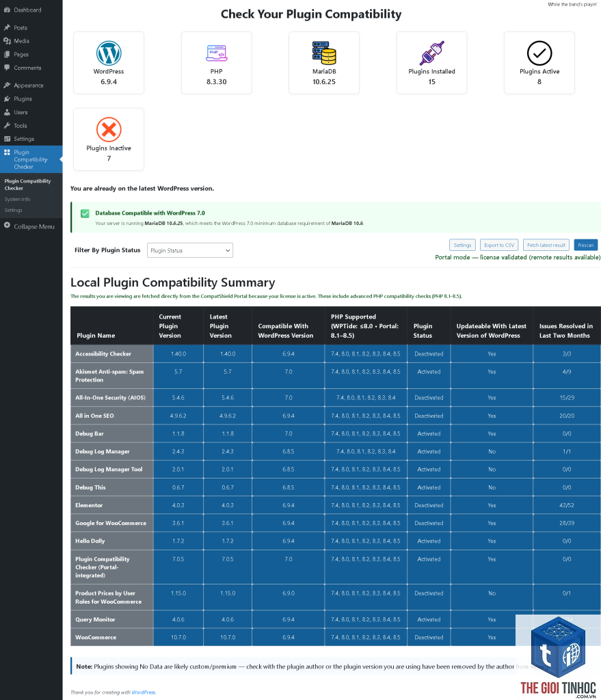The image size is (601, 700).
Task: Click the Plugins Active checkmark icon
Action: (539, 53)
